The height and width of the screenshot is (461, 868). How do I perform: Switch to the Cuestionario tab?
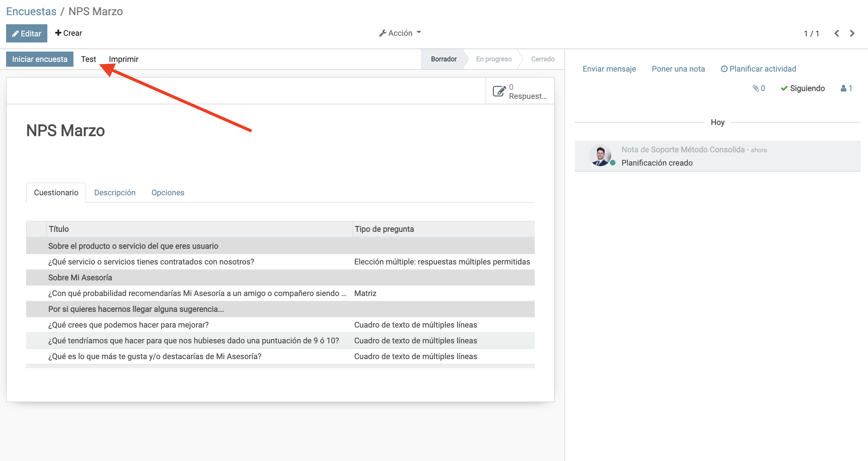click(x=56, y=193)
